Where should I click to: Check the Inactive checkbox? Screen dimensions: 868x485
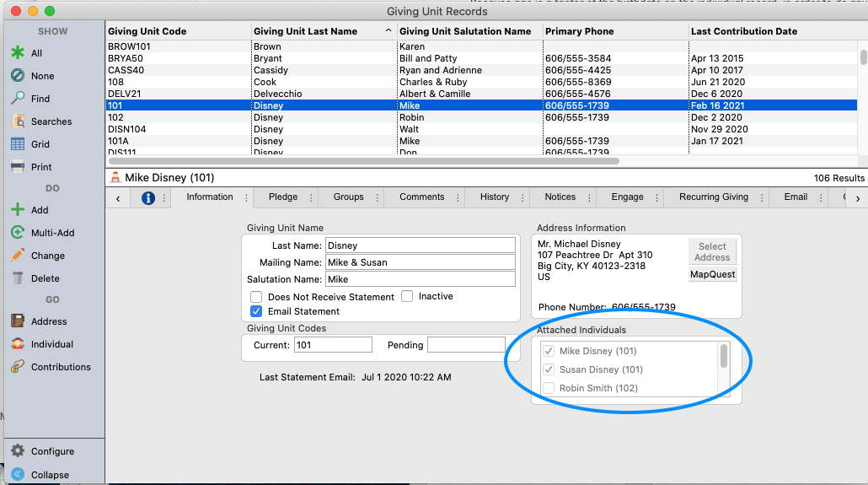[x=407, y=296]
